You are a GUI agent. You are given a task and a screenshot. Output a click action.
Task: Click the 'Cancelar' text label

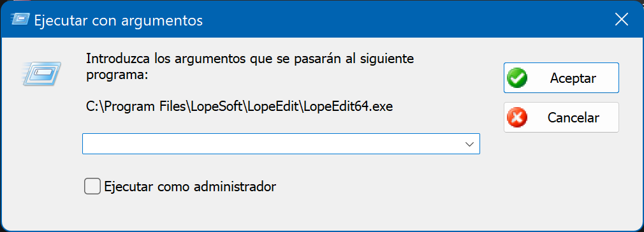click(573, 118)
